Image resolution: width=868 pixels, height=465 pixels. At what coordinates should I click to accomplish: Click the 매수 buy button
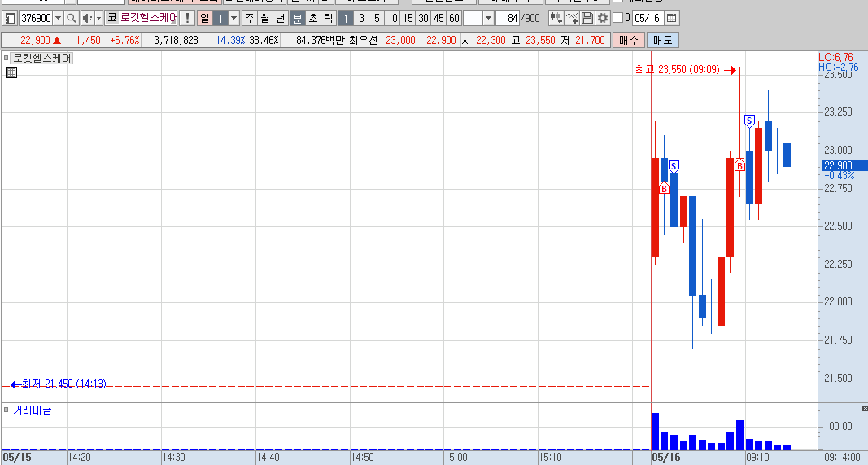point(628,40)
